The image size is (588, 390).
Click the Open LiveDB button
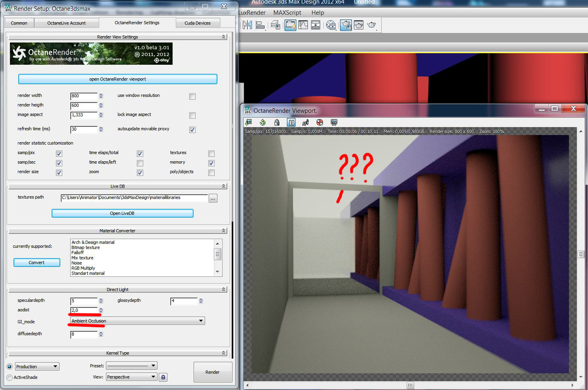tap(122, 213)
